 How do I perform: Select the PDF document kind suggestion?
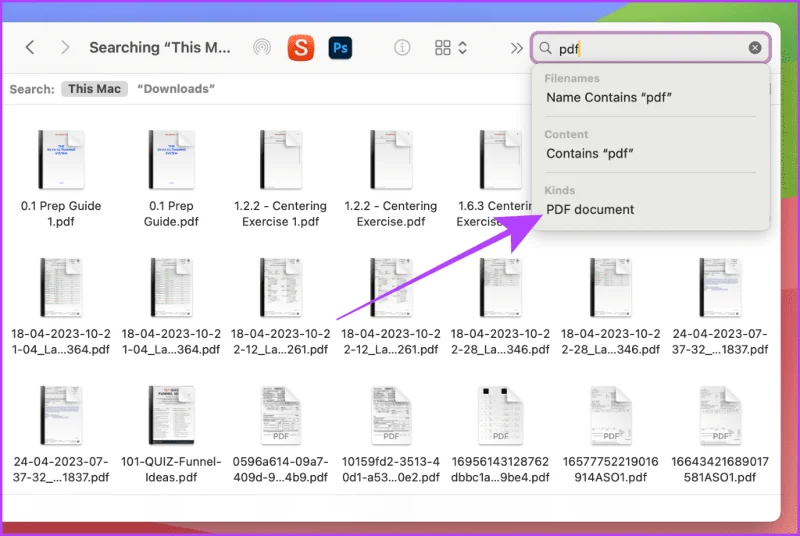coord(590,210)
